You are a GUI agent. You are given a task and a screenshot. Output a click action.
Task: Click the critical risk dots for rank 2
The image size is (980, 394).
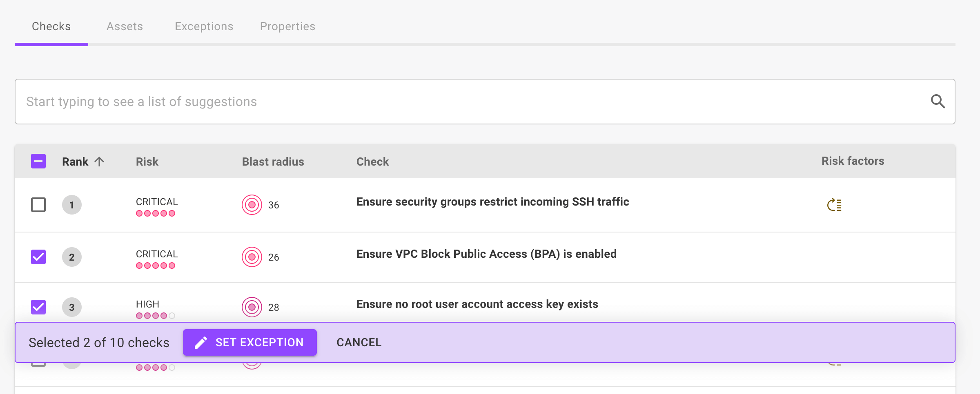156,265
